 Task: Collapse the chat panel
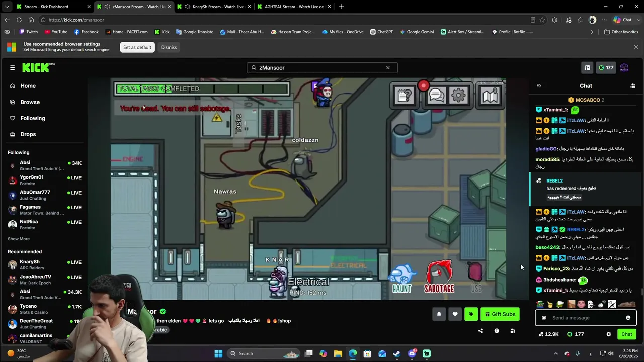[539, 86]
